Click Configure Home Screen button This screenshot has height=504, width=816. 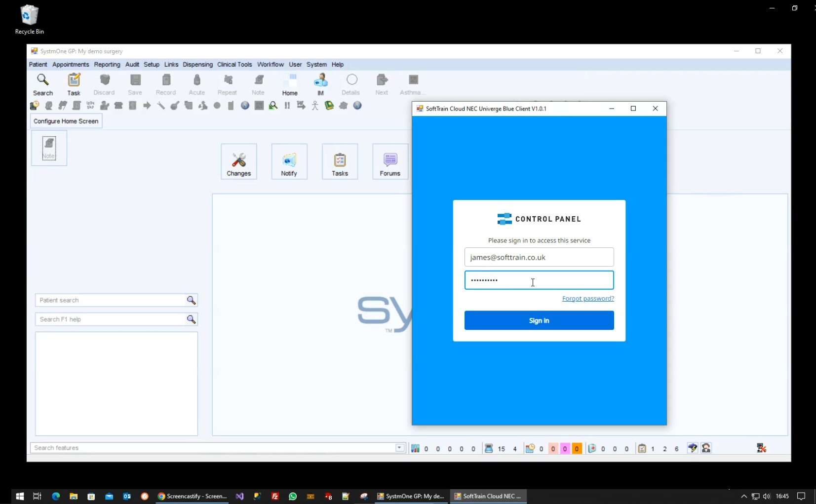tap(66, 121)
